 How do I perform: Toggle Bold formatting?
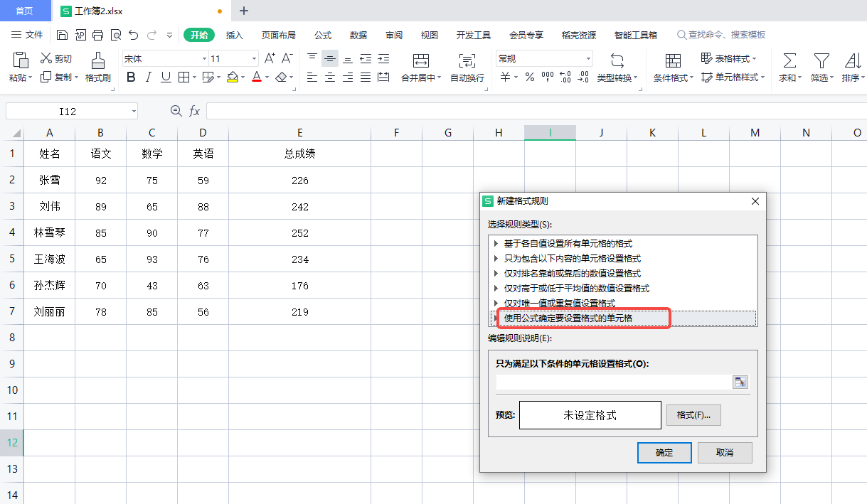(131, 77)
